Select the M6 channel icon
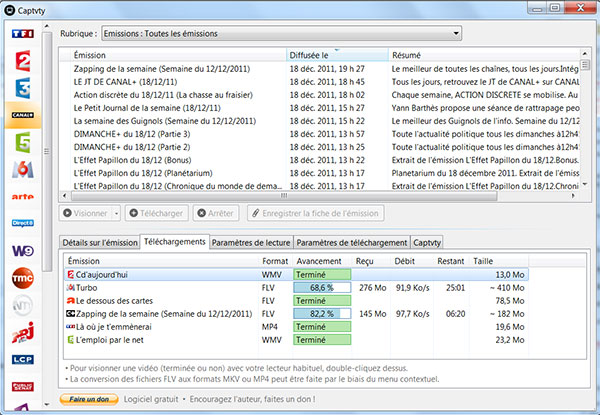Image resolution: width=600 pixels, height=415 pixels. point(23,169)
